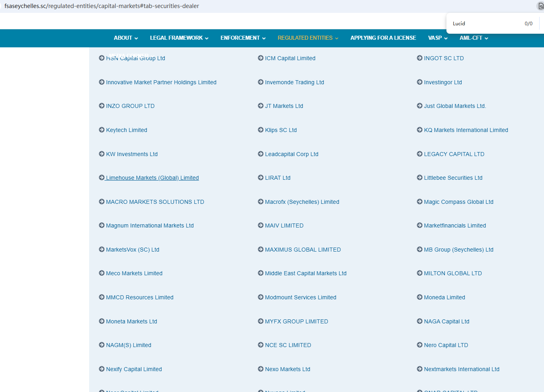544x392 pixels.
Task: Click arrow icon beside Investingor Ltd
Action: [x=420, y=82]
